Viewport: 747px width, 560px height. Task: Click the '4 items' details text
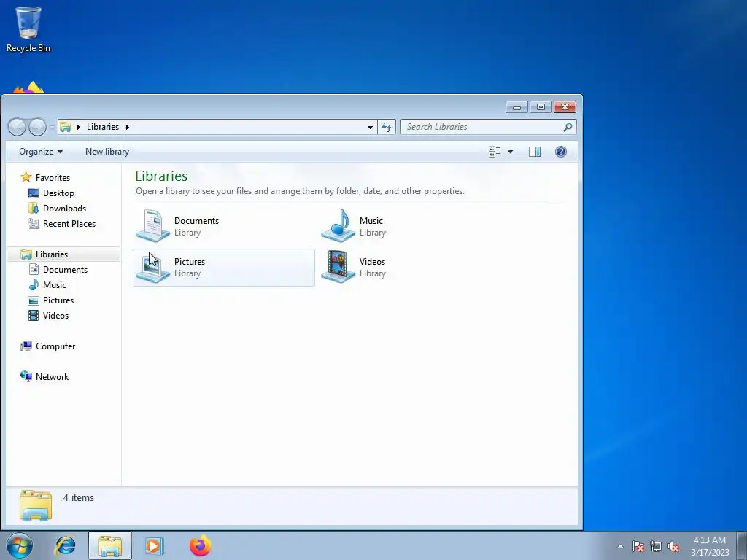[79, 497]
